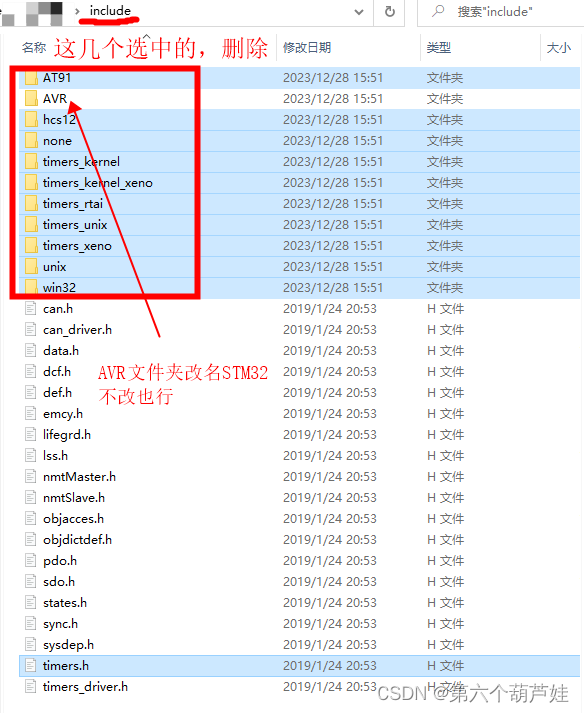Click the search "include" input field
The image size is (584, 713).
[500, 12]
